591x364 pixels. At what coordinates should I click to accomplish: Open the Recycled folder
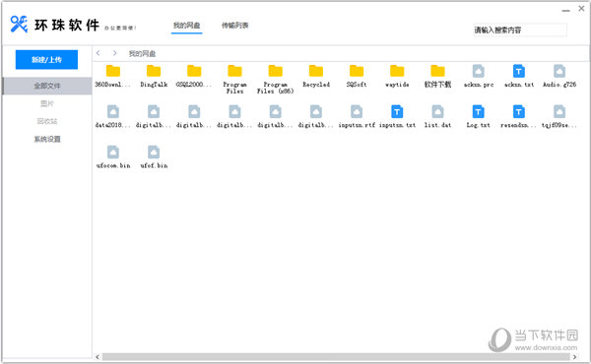(x=316, y=71)
